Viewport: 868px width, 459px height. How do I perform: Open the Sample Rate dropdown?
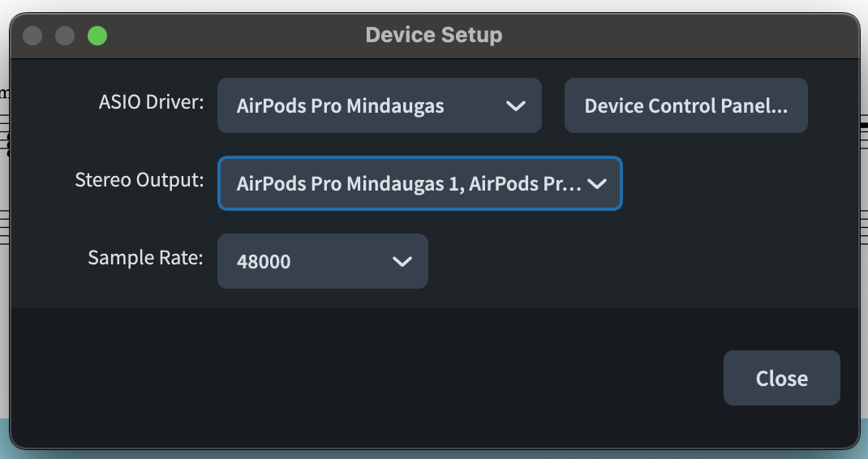[322, 261]
